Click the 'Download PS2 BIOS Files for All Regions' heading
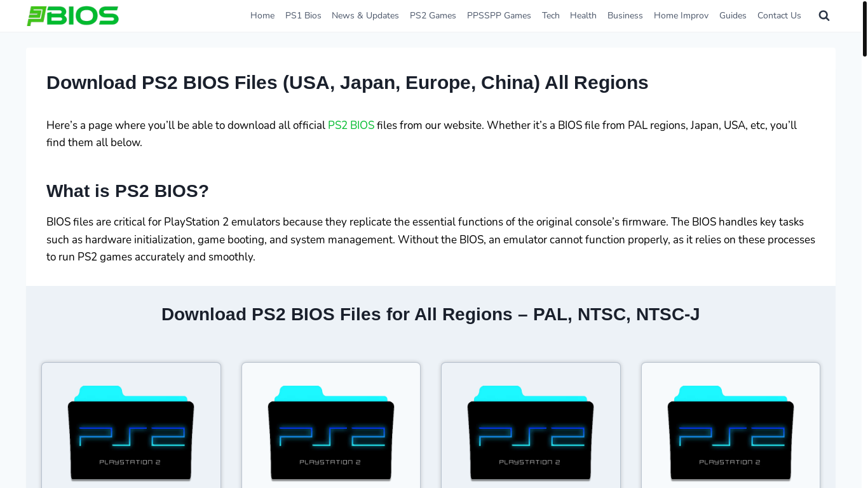This screenshot has width=868, height=488. [431, 315]
